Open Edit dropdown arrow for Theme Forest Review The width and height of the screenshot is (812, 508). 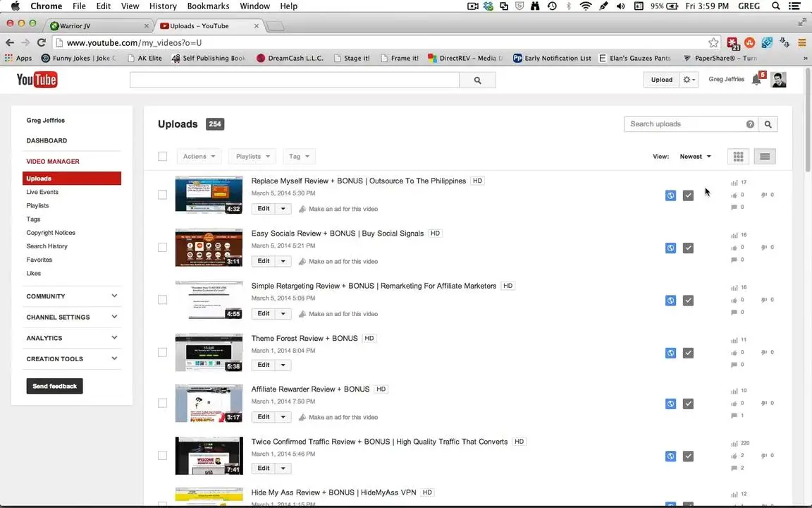tap(283, 365)
